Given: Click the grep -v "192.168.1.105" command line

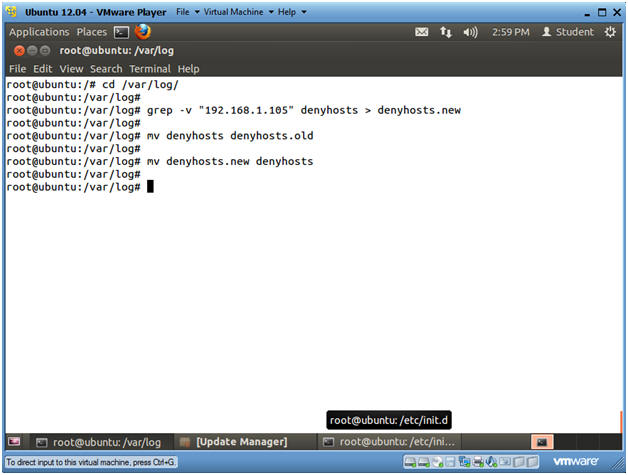Looking at the screenshot, I should pyautogui.click(x=234, y=110).
